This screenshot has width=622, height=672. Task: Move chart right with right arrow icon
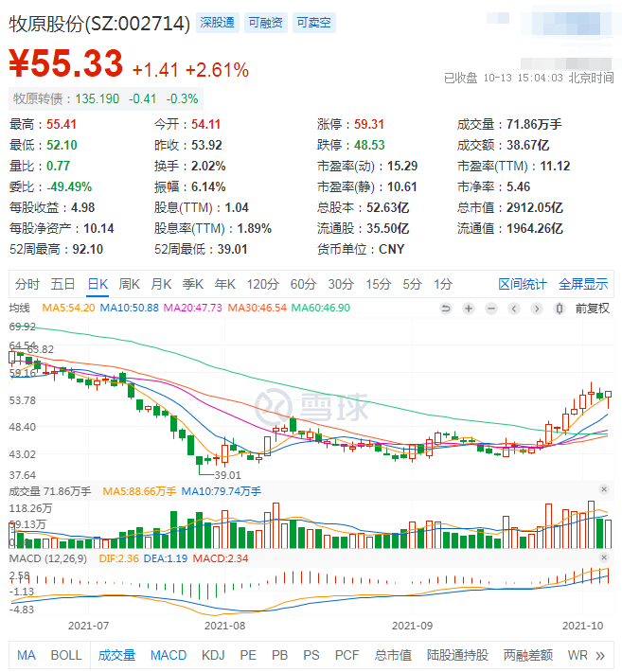click(x=537, y=309)
